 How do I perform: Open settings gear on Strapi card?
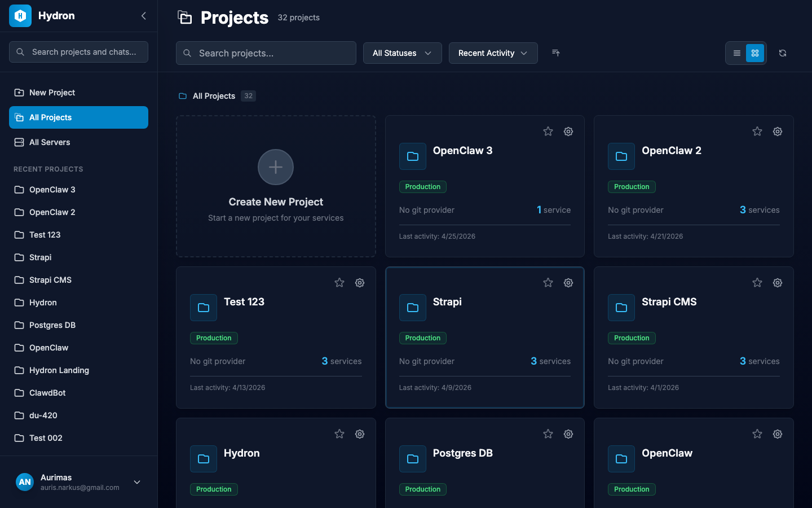[568, 283]
